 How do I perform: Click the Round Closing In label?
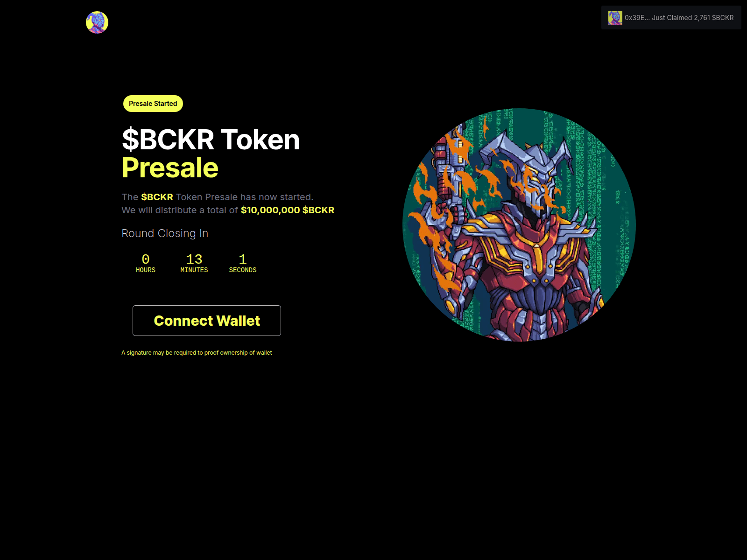click(165, 233)
